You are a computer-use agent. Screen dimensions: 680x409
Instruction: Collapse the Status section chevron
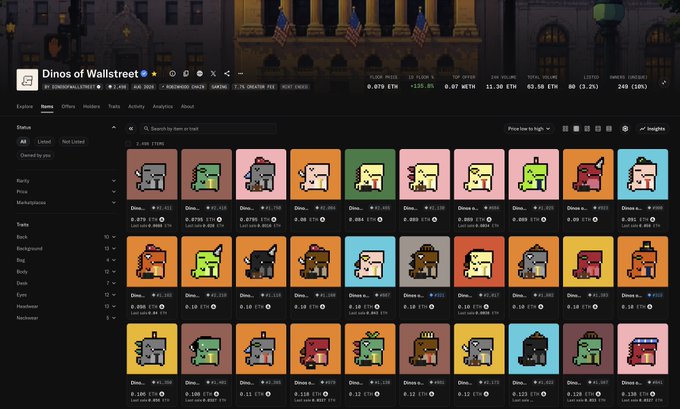[114, 128]
